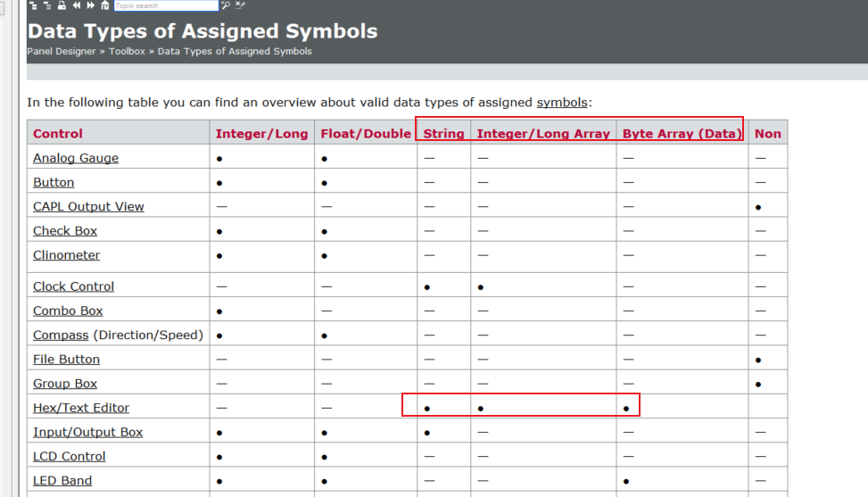This screenshot has width=868, height=497.
Task: Open the Clock Control link
Action: tap(74, 286)
